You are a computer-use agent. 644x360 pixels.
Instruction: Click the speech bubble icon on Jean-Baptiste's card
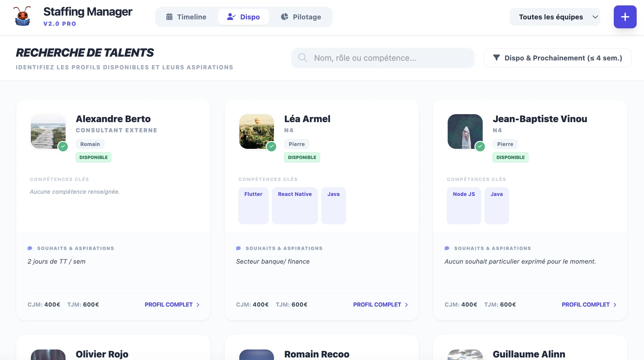(447, 248)
